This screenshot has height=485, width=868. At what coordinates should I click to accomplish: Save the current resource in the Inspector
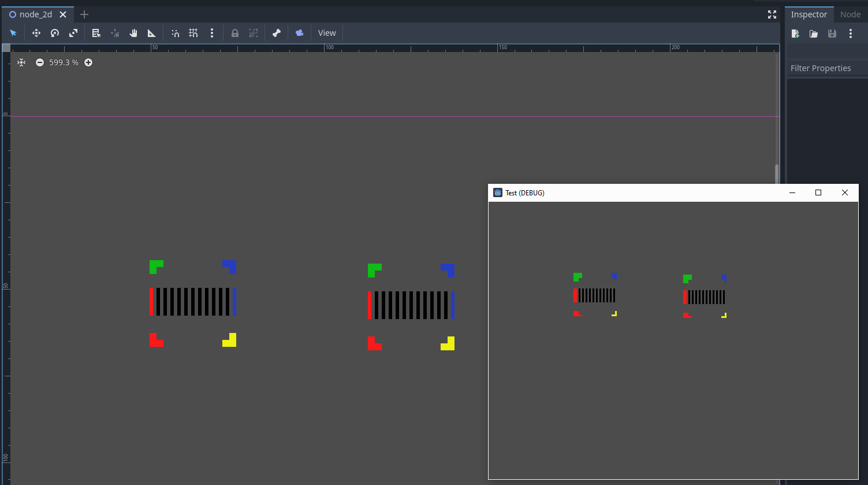point(832,34)
